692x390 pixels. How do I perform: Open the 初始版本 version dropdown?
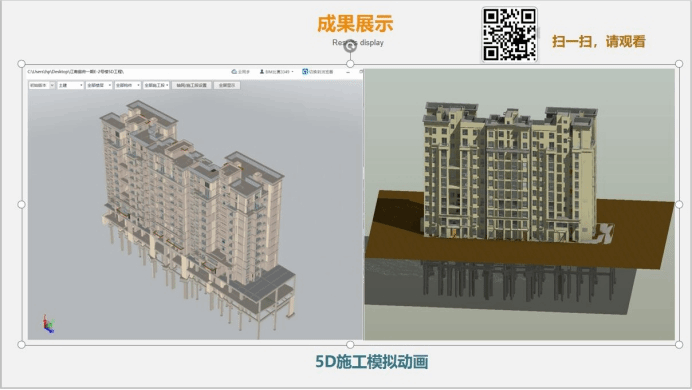42,85
